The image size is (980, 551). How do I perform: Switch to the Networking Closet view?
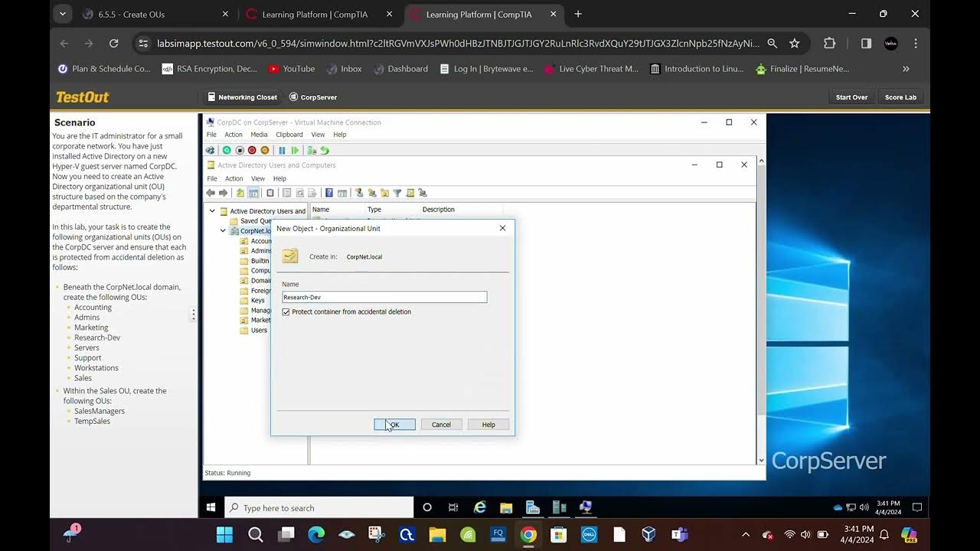pos(242,97)
